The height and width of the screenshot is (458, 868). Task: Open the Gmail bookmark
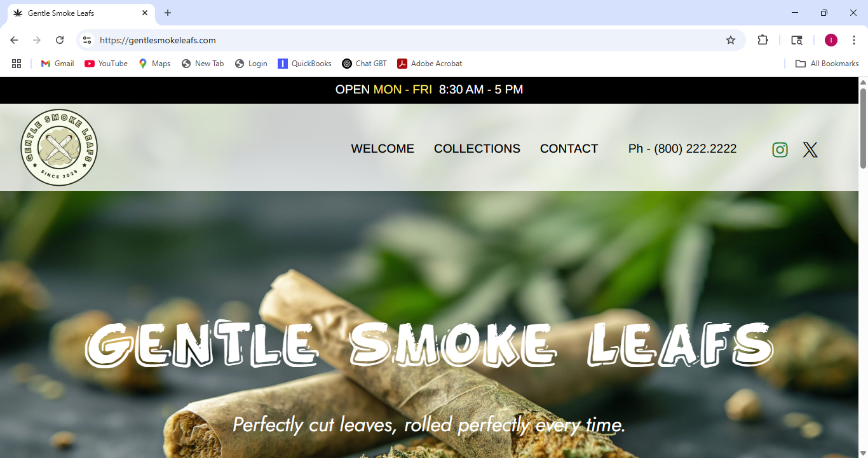pos(57,64)
